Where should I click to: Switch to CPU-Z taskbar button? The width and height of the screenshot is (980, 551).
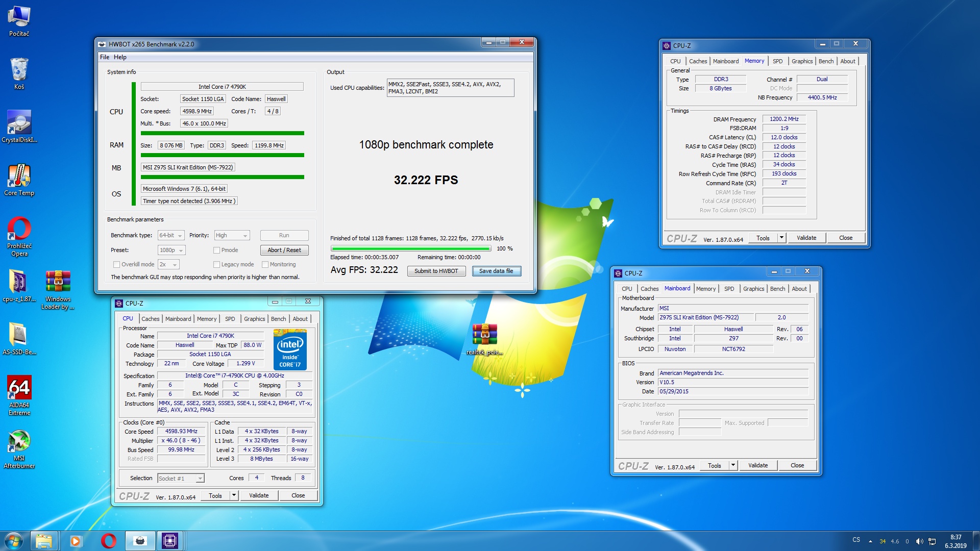pos(170,541)
